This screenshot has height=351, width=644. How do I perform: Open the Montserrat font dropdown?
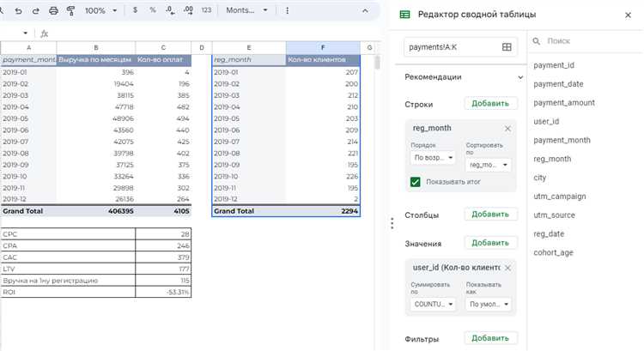(x=246, y=10)
